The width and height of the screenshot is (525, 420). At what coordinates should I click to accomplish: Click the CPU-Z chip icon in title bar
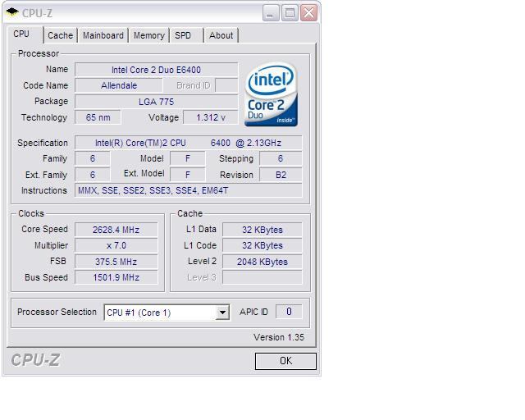click(12, 13)
